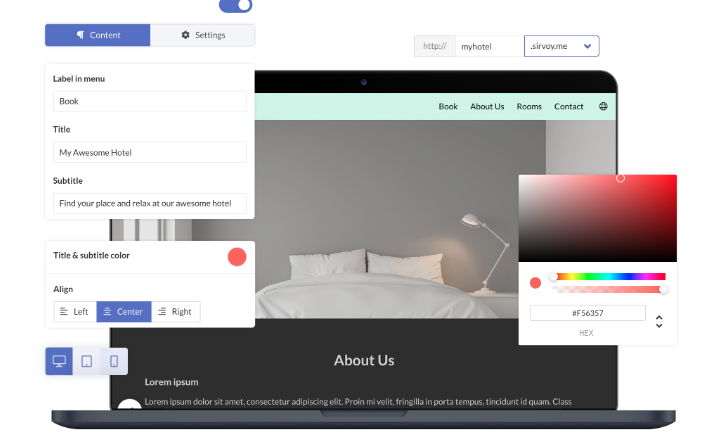Click the myhotel subdomain field
The height and width of the screenshot is (438, 702).
[x=489, y=46]
